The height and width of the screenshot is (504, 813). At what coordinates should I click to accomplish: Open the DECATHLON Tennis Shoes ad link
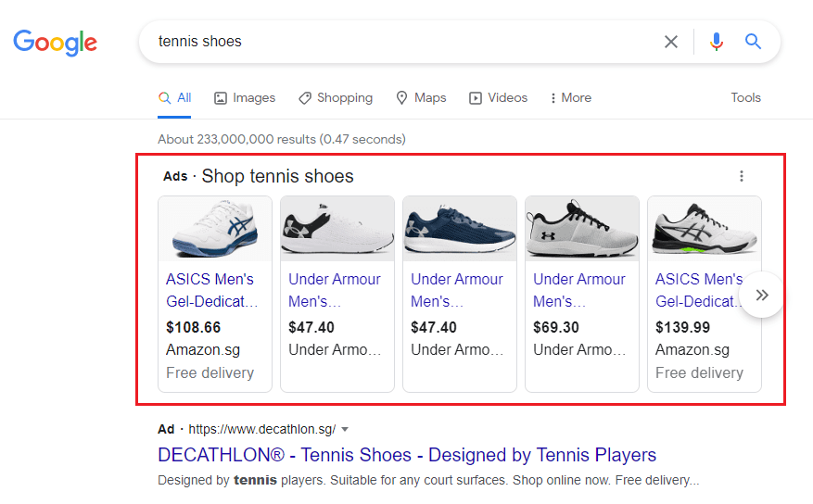point(407,455)
